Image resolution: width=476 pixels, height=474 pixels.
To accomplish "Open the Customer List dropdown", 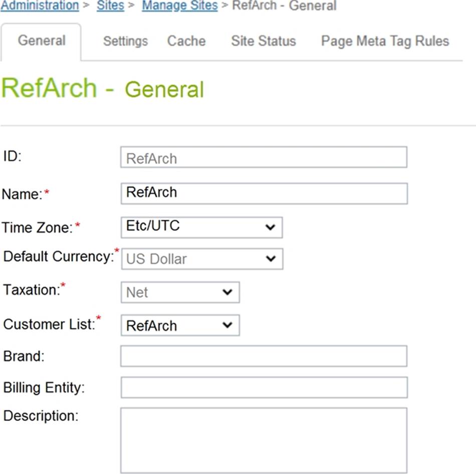I will tap(180, 325).
